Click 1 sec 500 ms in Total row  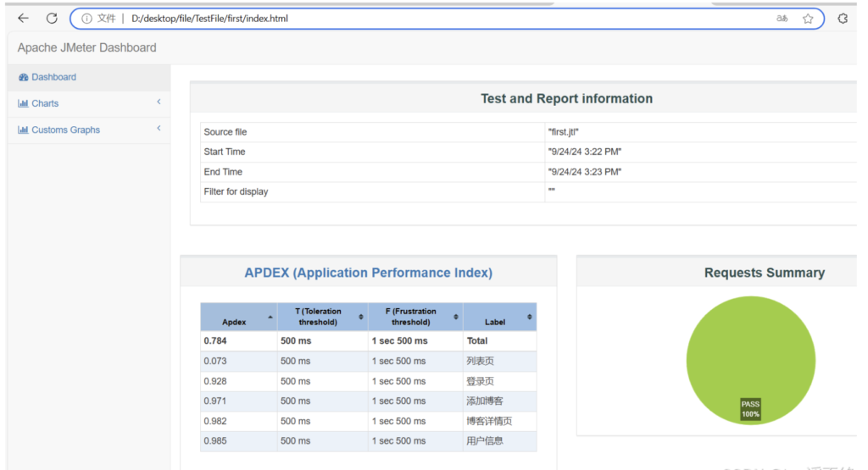[x=399, y=341]
